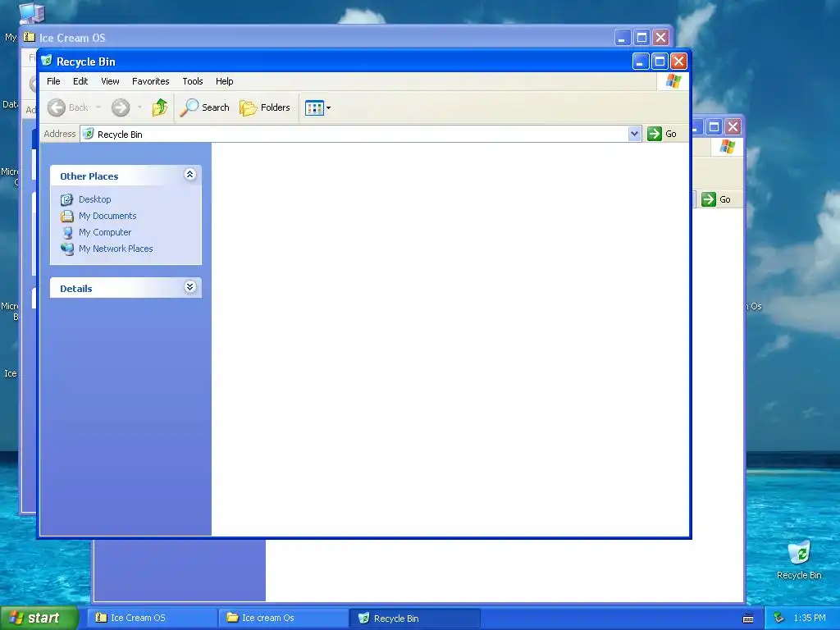
Task: Open the Forward history dropdown arrow
Action: [139, 107]
